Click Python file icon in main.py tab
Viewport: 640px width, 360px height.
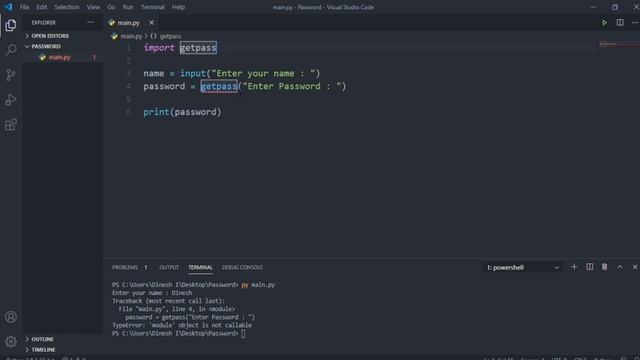(112, 23)
